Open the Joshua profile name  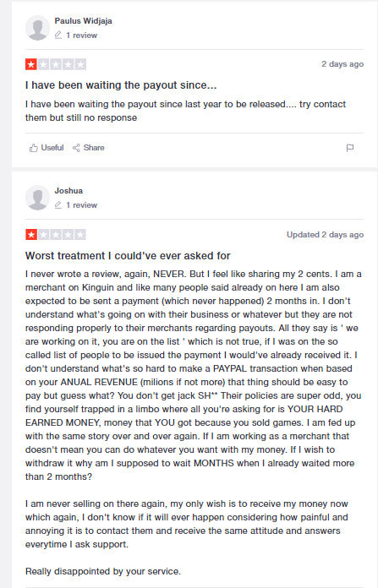point(68,190)
